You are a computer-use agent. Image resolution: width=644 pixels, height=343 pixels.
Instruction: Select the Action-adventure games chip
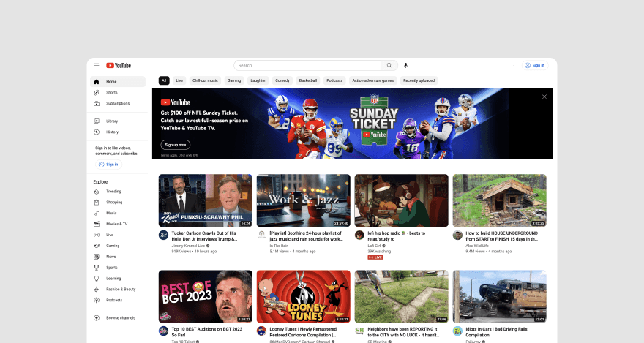click(373, 80)
